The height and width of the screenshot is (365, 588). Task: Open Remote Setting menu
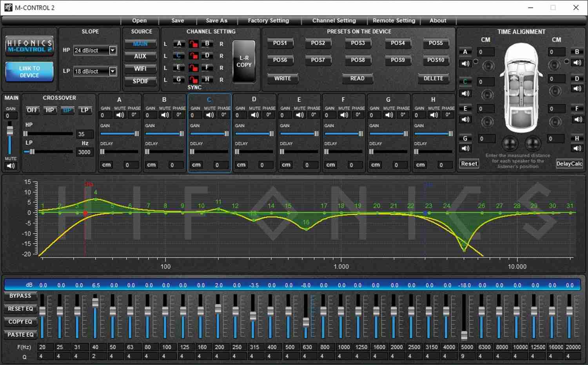click(394, 21)
